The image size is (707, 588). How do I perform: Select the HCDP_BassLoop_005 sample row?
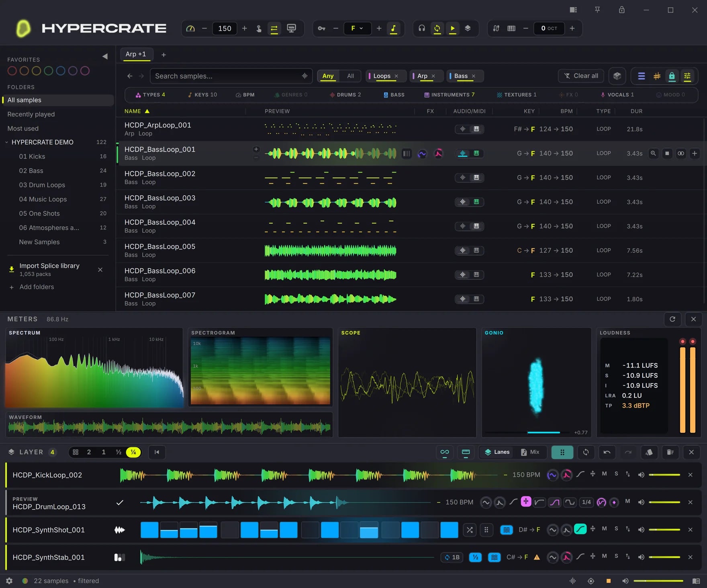(x=410, y=250)
